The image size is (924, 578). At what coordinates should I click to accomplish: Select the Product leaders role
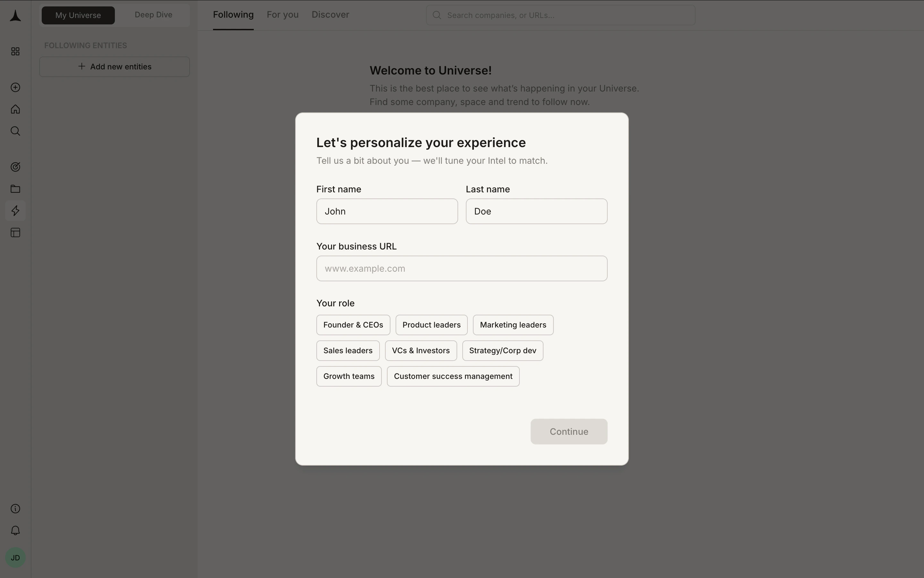pos(432,325)
